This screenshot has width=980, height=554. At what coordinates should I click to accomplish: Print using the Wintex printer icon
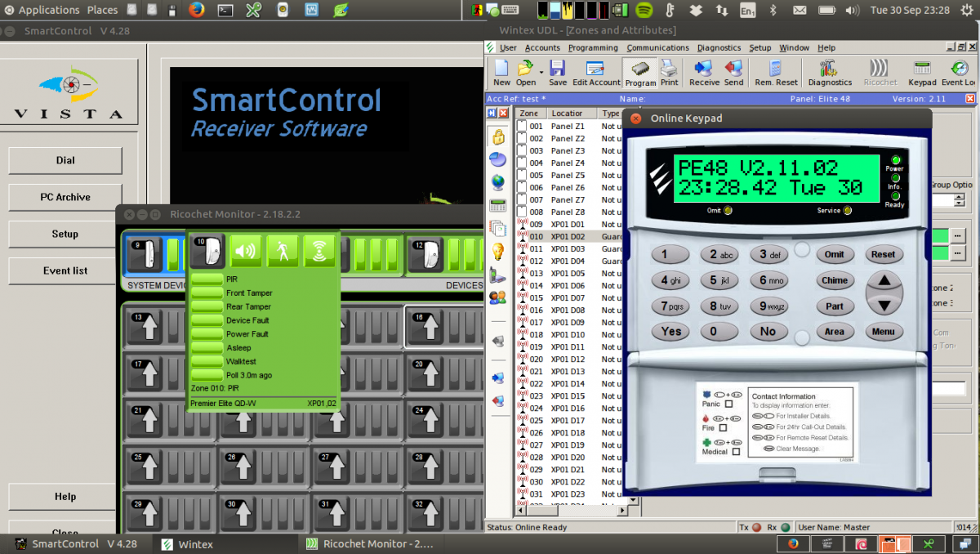pyautogui.click(x=670, y=73)
